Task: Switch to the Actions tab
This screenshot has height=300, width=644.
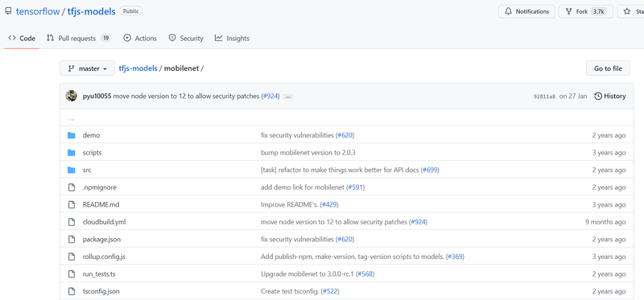Action: click(x=140, y=38)
